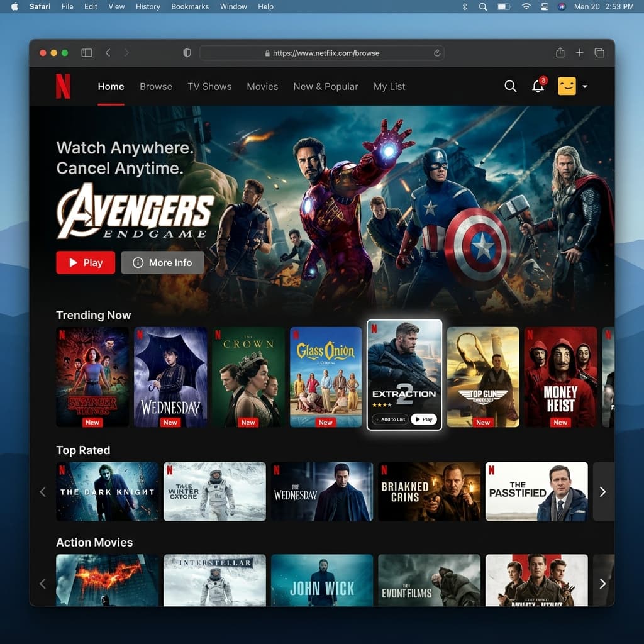Image resolution: width=644 pixels, height=644 pixels.
Task: Go back using Safari back arrow
Action: click(x=108, y=53)
